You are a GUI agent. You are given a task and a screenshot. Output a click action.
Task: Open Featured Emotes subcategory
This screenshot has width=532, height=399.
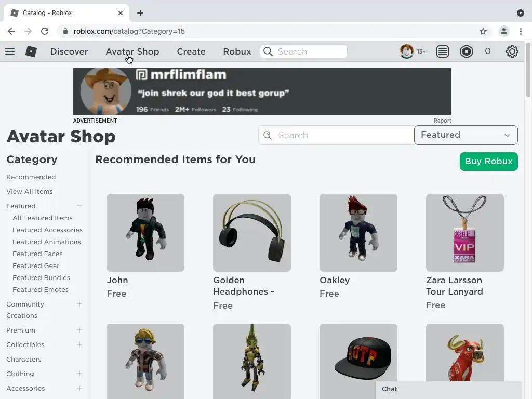point(41,290)
